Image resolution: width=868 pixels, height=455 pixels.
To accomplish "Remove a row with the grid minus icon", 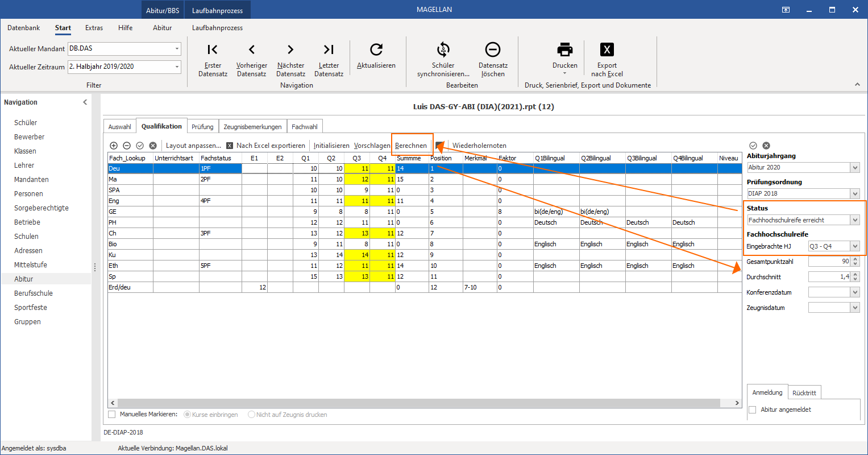I will pos(127,146).
